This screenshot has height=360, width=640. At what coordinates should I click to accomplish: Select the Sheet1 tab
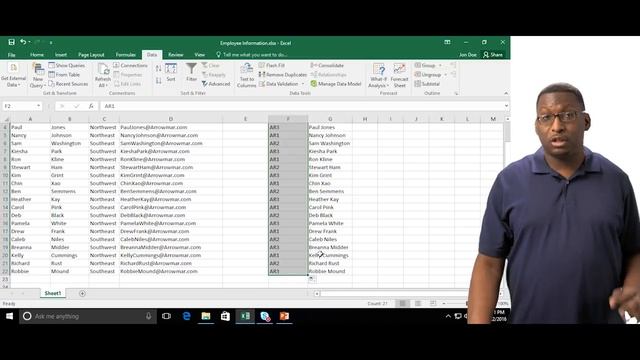pos(53,293)
